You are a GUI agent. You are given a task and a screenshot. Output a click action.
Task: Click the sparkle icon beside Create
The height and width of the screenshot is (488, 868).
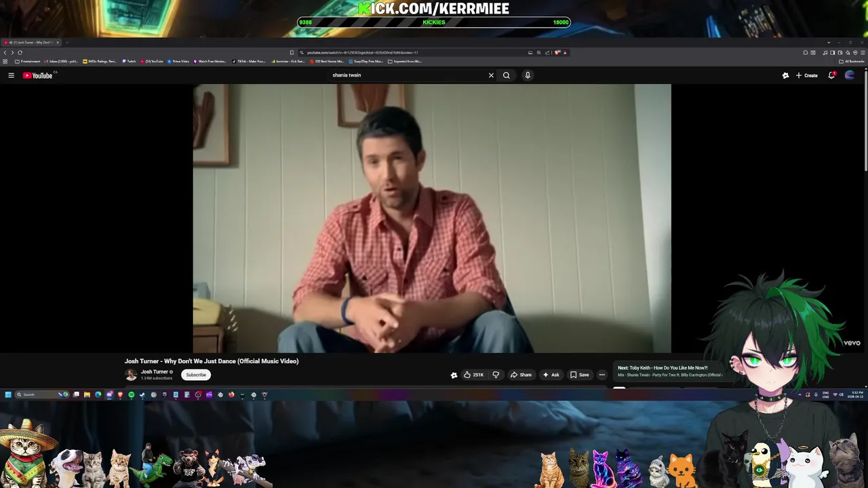[x=785, y=75]
